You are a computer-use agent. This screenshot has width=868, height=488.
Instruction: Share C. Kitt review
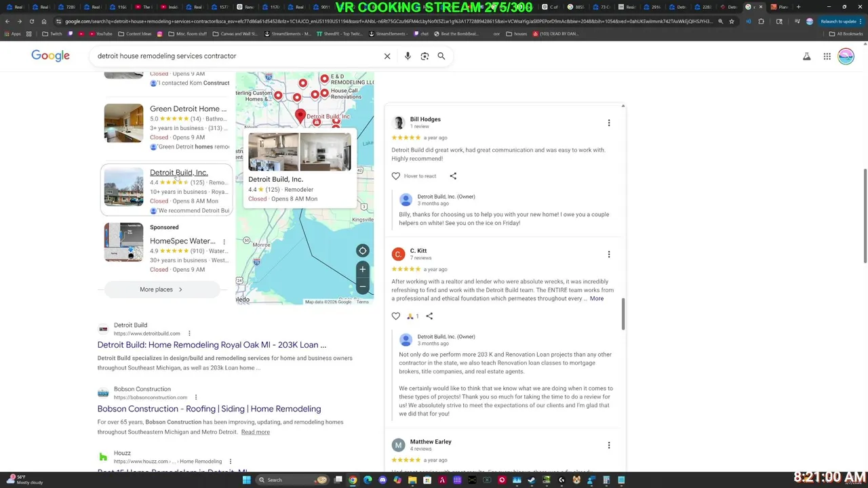(x=429, y=316)
